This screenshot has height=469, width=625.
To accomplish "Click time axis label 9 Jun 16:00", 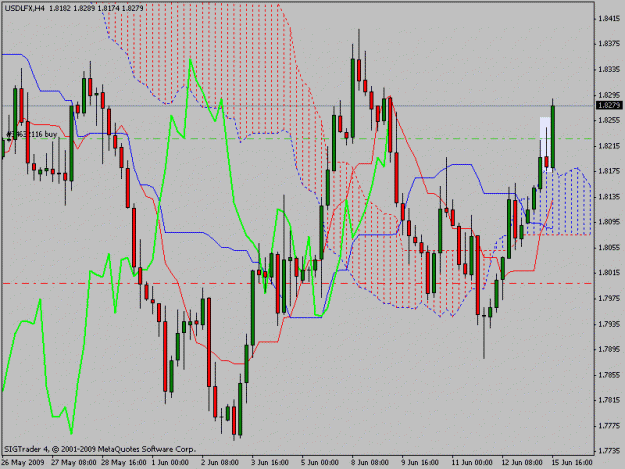I will tap(420, 462).
